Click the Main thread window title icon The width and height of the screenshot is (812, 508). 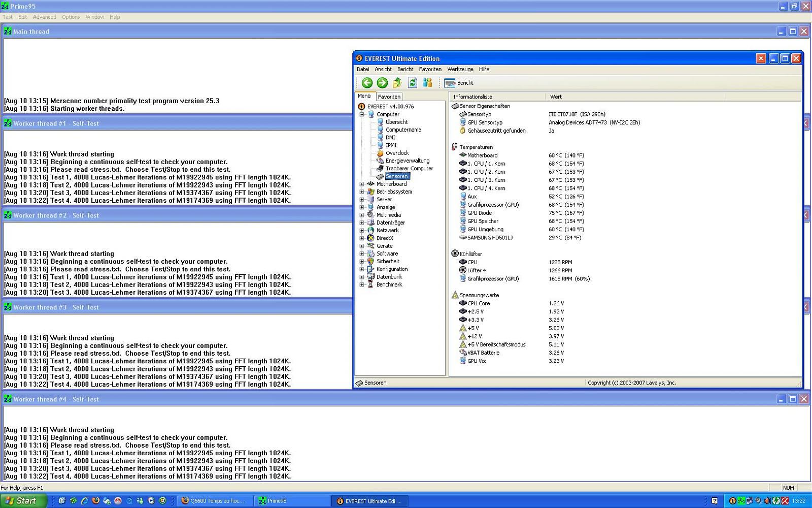pos(8,31)
